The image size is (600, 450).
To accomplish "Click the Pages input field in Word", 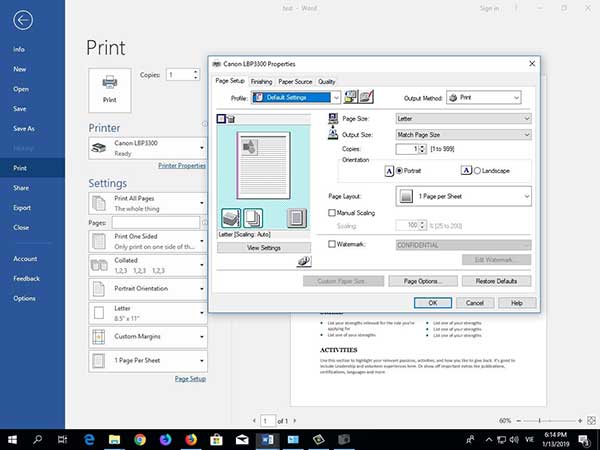I will coord(156,222).
